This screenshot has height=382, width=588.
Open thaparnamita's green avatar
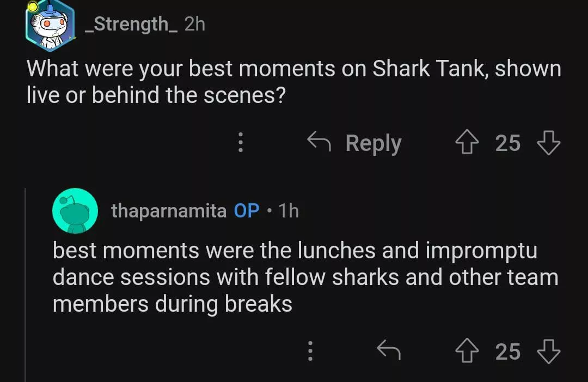75,211
